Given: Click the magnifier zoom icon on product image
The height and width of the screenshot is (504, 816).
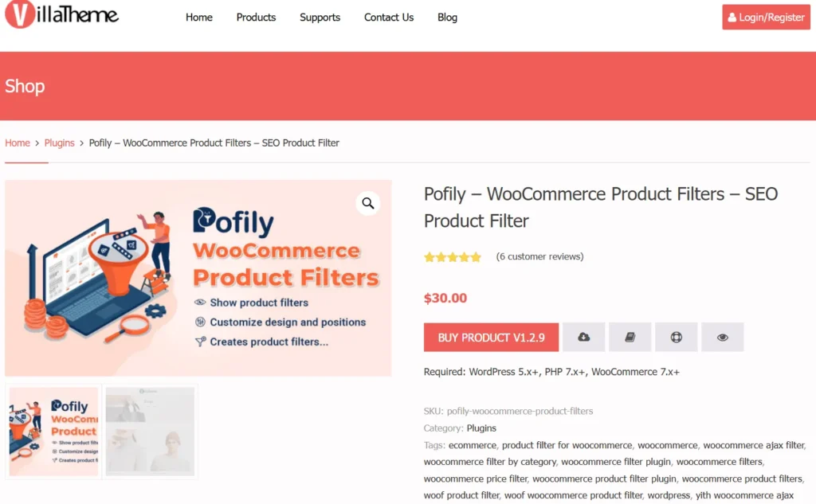Looking at the screenshot, I should (368, 203).
